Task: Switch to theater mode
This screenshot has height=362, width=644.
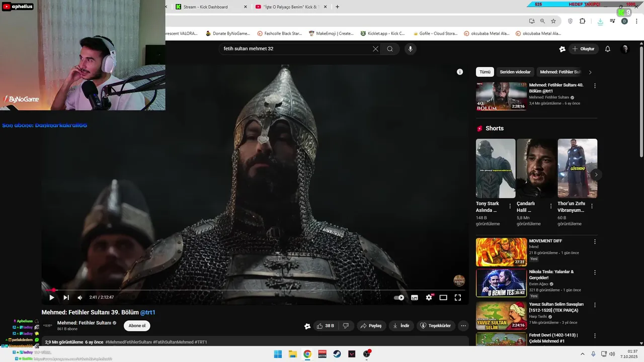Action: pos(443,298)
